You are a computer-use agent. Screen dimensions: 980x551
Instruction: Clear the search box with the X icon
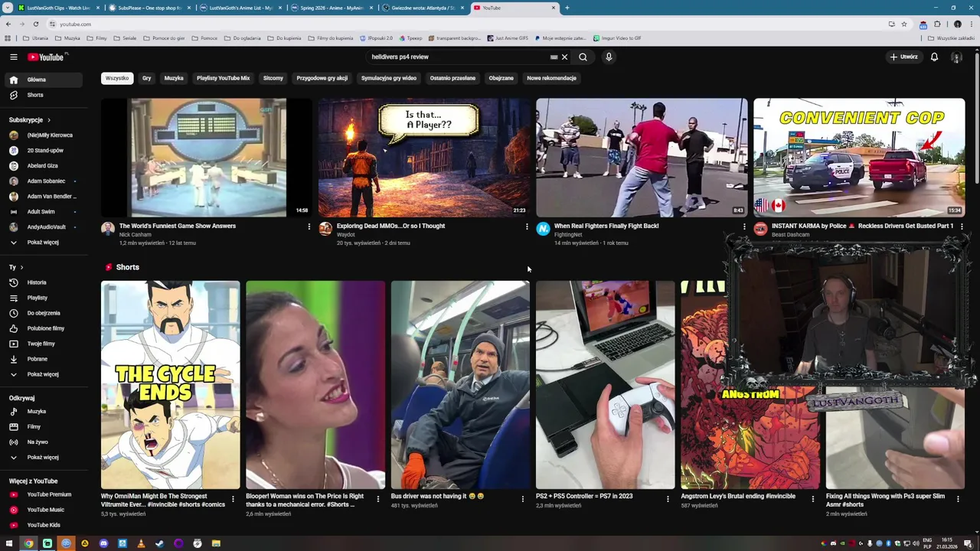(564, 57)
